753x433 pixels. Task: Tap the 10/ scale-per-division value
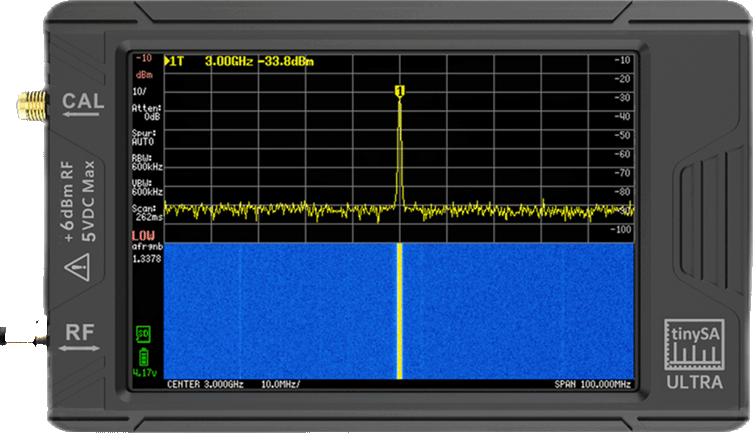click(139, 91)
